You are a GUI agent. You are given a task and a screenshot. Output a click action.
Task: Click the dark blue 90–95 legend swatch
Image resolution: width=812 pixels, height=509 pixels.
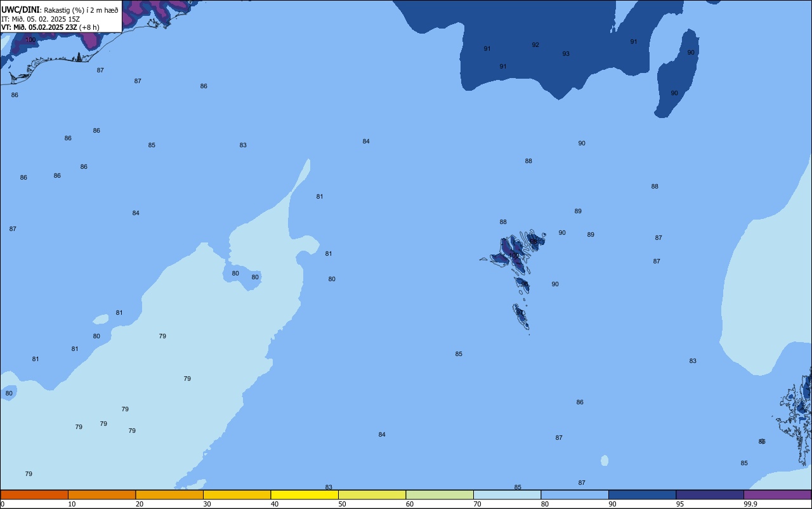pos(642,494)
